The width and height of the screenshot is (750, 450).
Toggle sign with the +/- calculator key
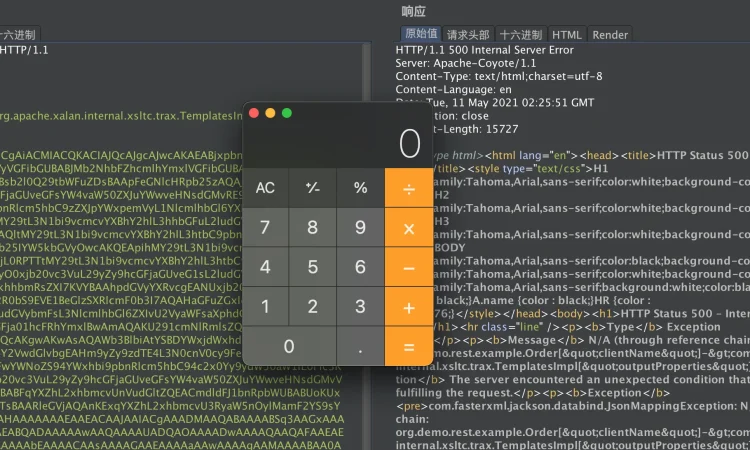(x=313, y=187)
